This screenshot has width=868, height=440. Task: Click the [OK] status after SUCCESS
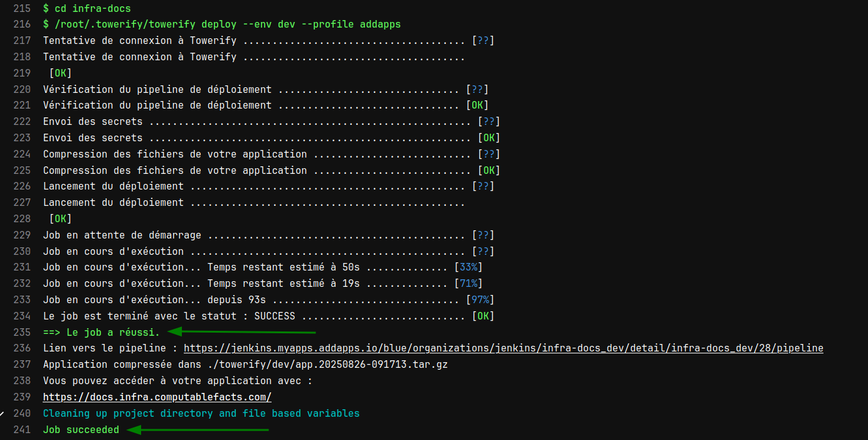[483, 316]
